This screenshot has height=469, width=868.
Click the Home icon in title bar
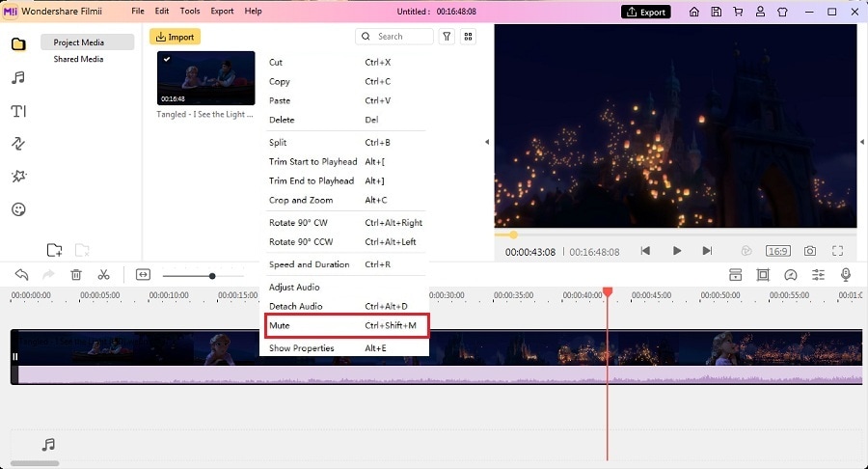(x=694, y=12)
